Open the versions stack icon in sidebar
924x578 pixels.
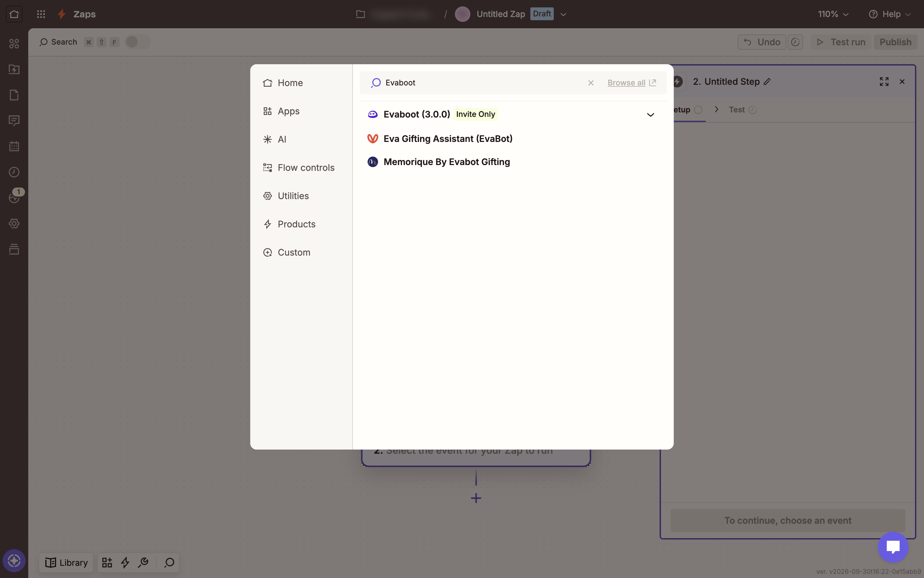(x=14, y=249)
